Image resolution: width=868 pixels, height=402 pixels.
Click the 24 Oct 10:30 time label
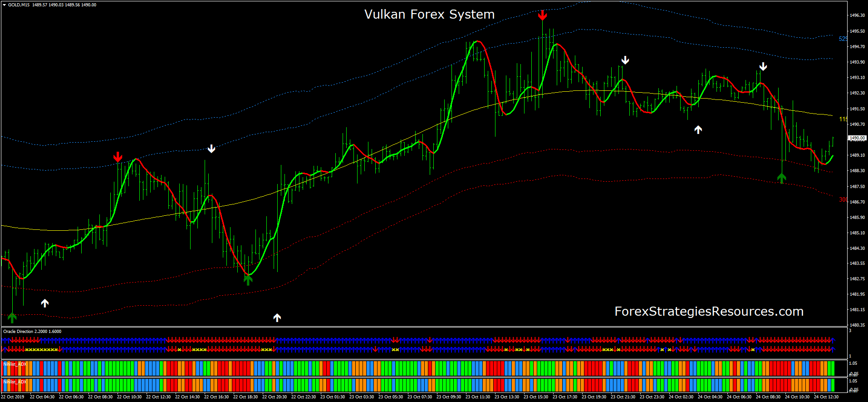797,397
